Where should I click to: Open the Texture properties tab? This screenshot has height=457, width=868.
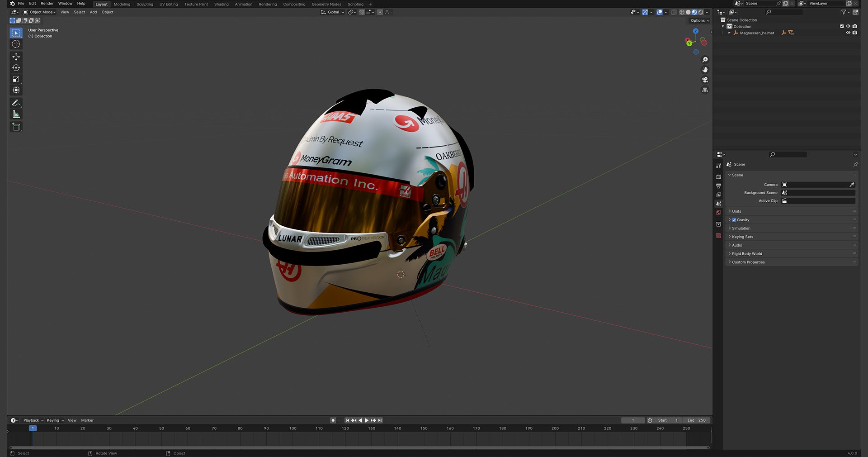coord(718,235)
